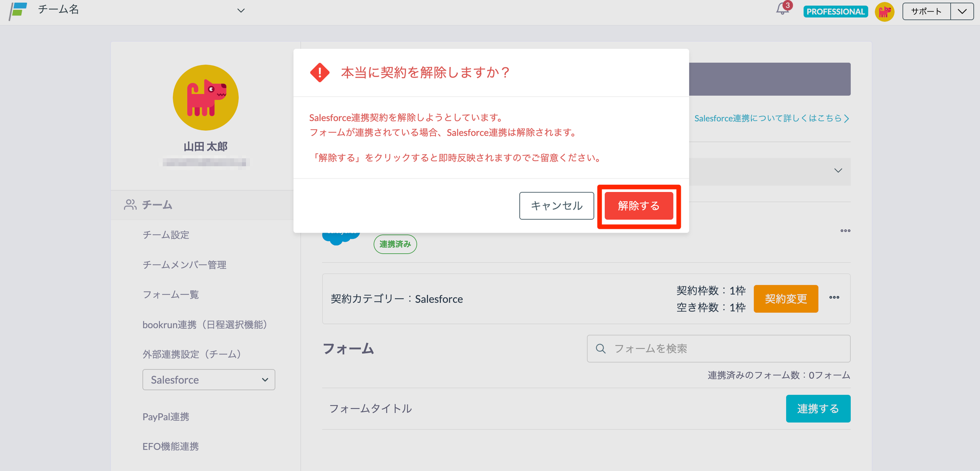
Task: Click the blue 連携する button
Action: tap(818, 409)
